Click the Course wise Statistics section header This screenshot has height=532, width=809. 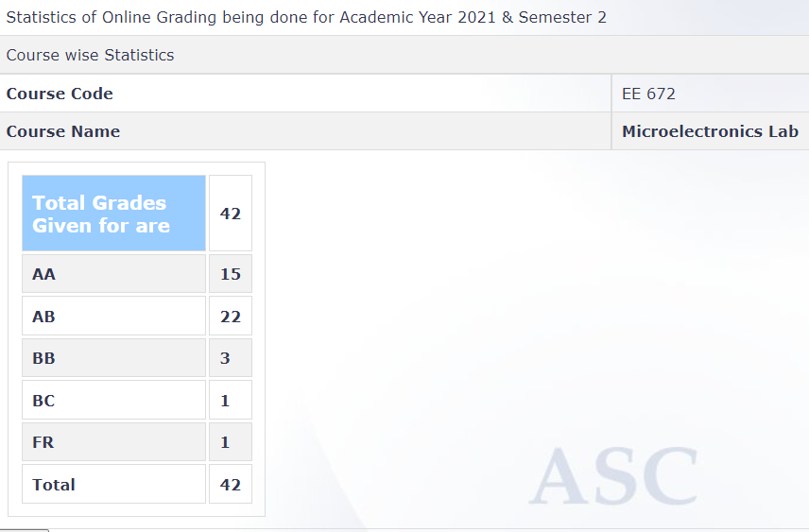click(x=90, y=55)
